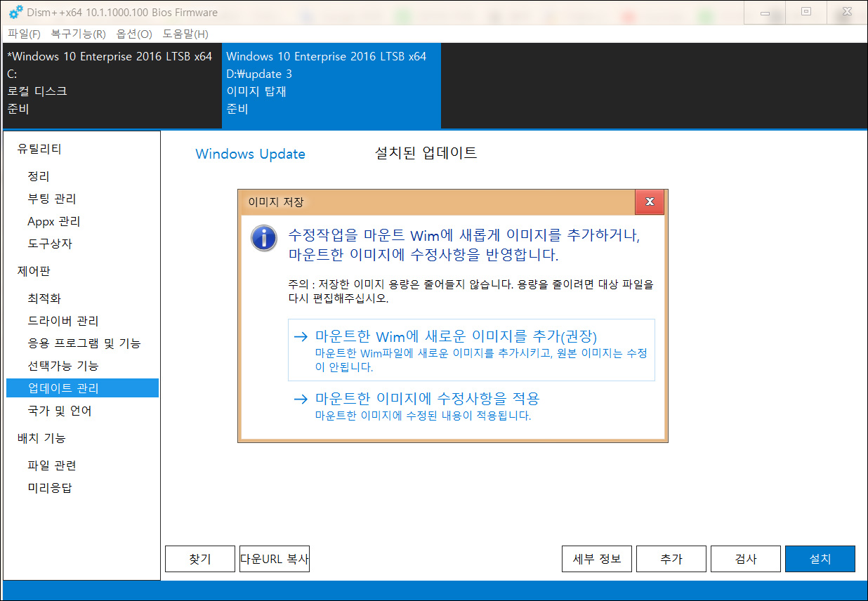Click the blue 설치 button
Screen dimensions: 868x601
pyautogui.click(x=820, y=559)
